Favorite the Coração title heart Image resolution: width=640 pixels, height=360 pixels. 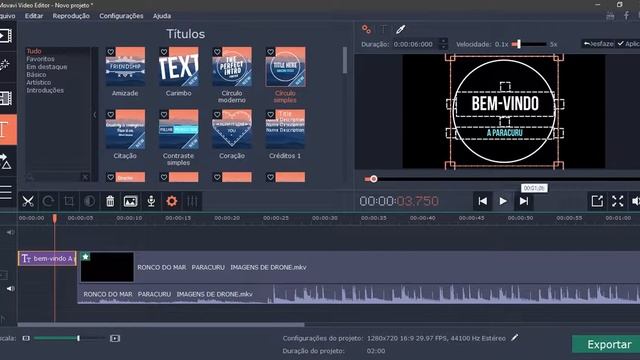pyautogui.click(x=217, y=115)
